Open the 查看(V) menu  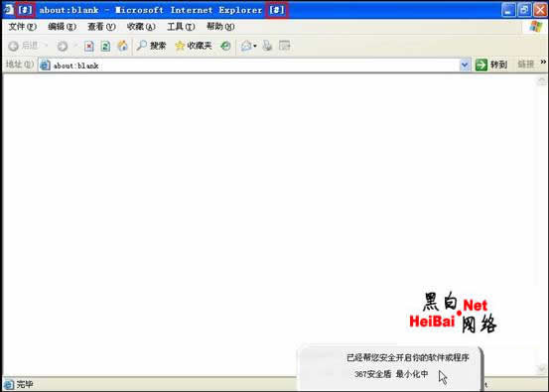pyautogui.click(x=101, y=27)
